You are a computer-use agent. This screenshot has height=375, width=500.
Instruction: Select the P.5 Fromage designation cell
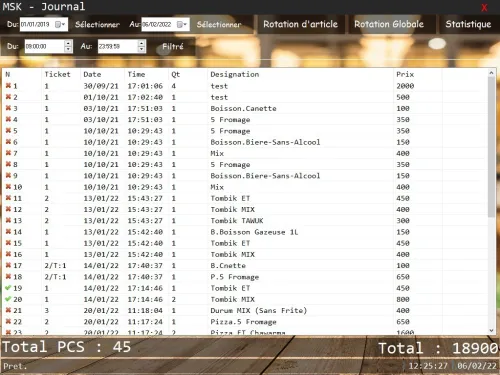coord(235,277)
